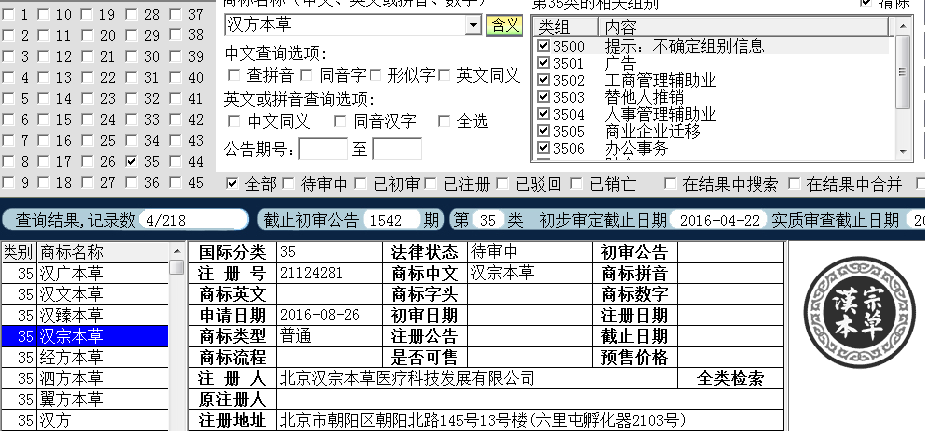Image resolution: width=925 pixels, height=431 pixels.
Task: Uncheck group 3506 办公事务
Action: coord(544,148)
